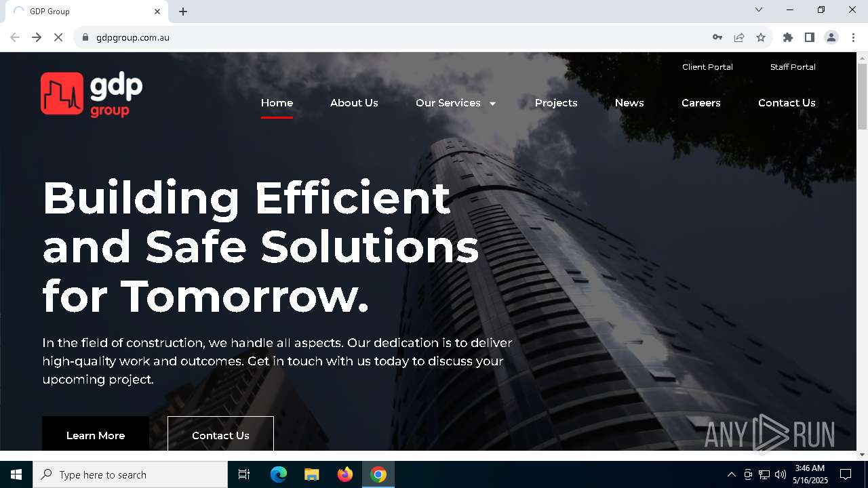The image size is (868, 488).
Task: Go to the Projects page
Action: pos(556,103)
